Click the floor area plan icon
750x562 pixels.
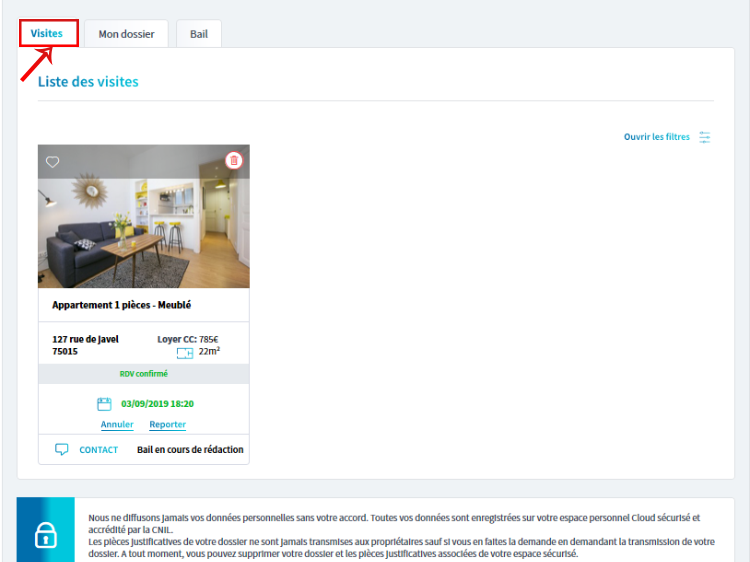click(x=185, y=353)
